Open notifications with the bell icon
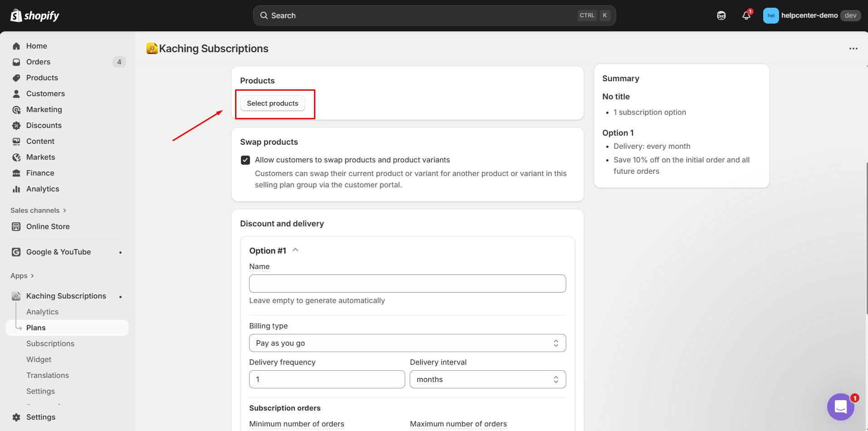Viewport: 868px width, 431px height. [x=746, y=15]
